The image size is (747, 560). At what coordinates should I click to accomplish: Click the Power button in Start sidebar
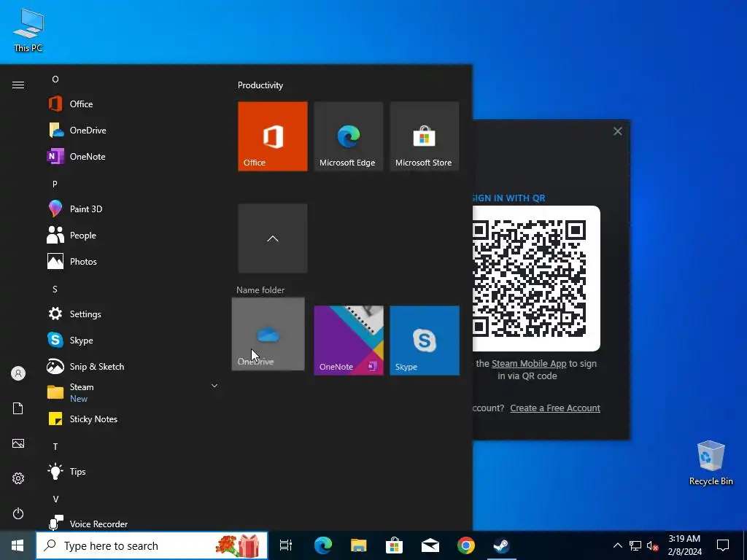(x=18, y=513)
